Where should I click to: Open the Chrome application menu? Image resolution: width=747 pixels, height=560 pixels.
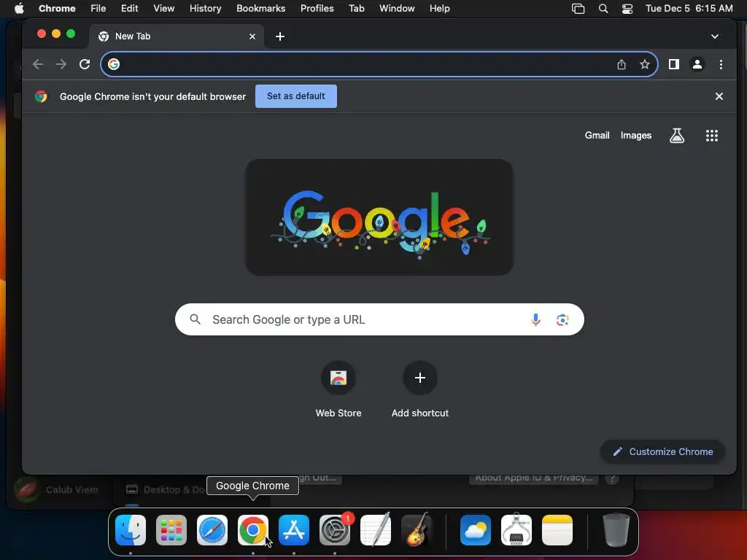tap(57, 9)
